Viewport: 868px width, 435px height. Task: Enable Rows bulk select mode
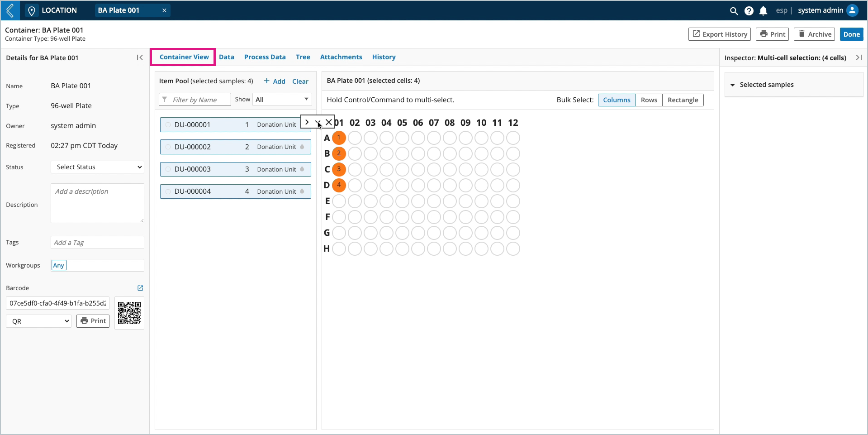[649, 100]
